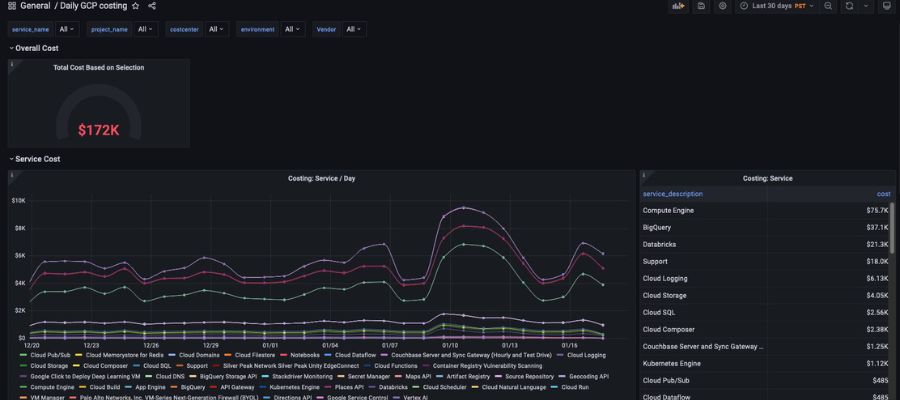Open the costcenter All dropdown
The height and width of the screenshot is (400, 900).
tap(216, 29)
